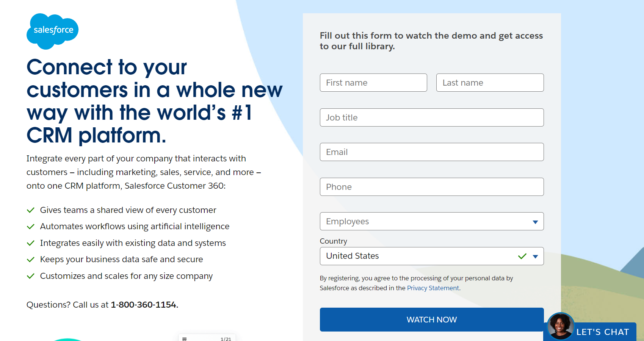Click the 'By registering, you agree' disclaimer text
The width and height of the screenshot is (644, 341).
tap(416, 283)
